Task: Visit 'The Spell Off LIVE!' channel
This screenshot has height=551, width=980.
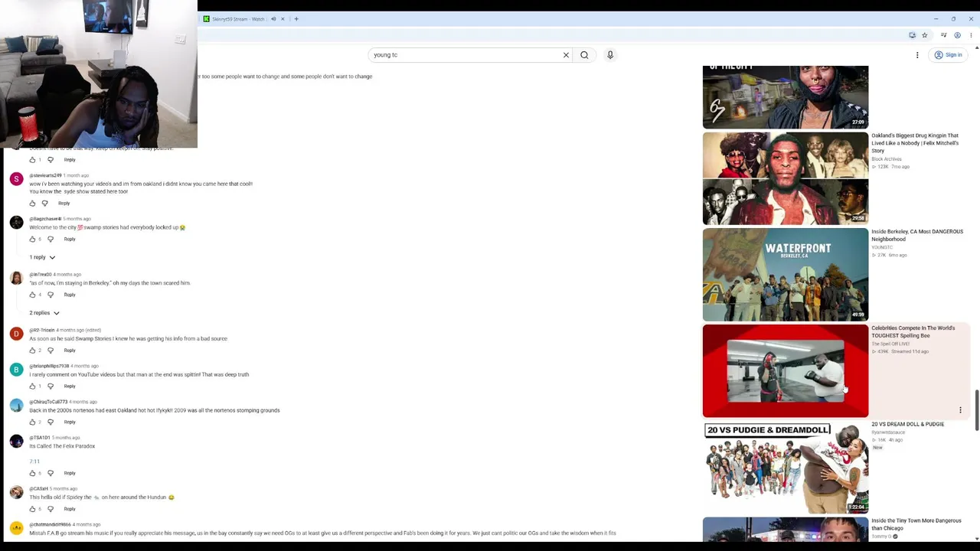Action: click(890, 344)
